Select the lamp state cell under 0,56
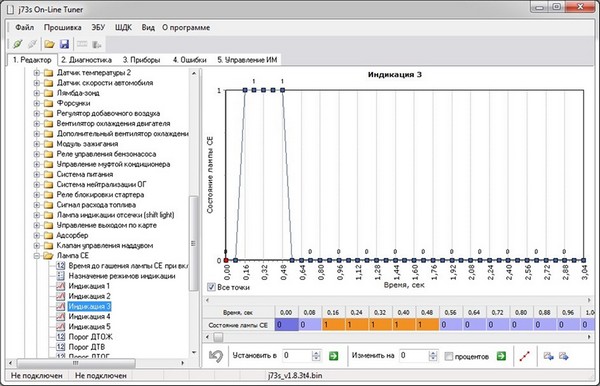Viewport: 600px width, 386px height. pyautogui.click(x=451, y=325)
